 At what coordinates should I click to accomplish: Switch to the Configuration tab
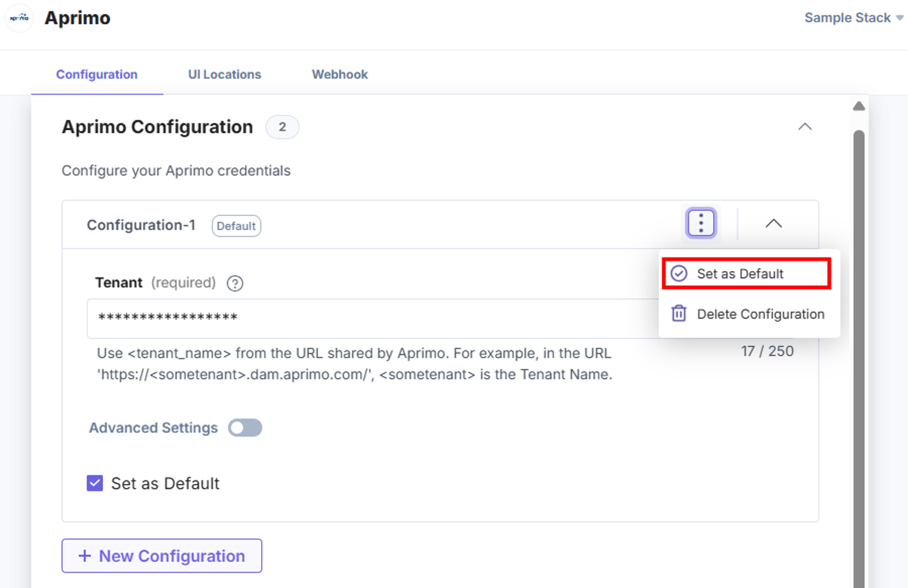coord(97,74)
